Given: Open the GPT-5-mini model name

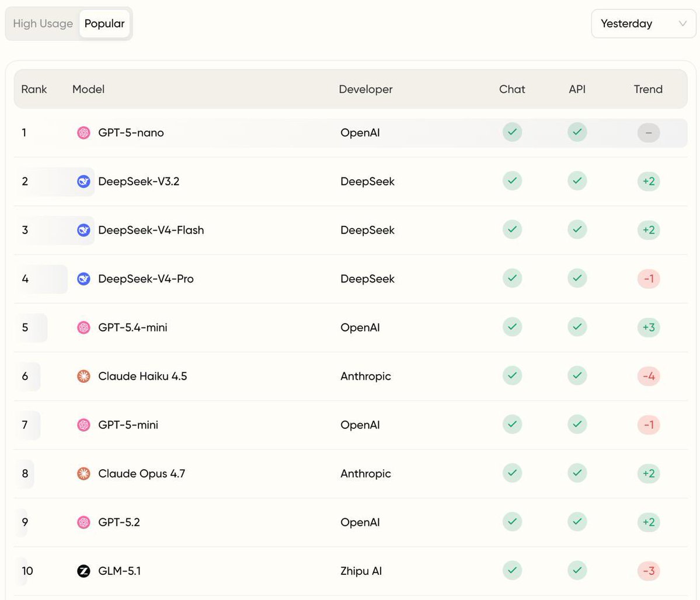Looking at the screenshot, I should (128, 424).
